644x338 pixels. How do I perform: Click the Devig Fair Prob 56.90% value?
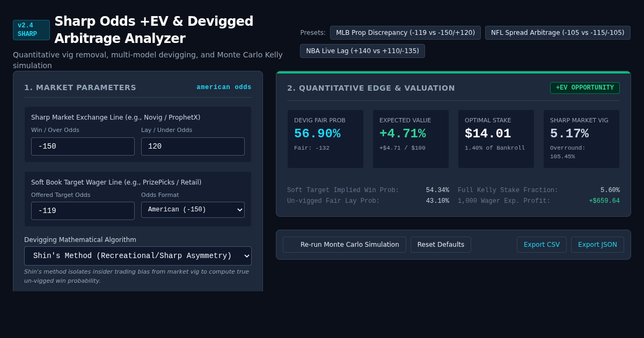pyautogui.click(x=317, y=134)
